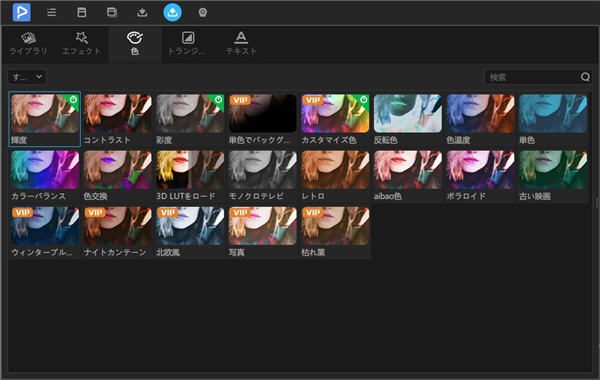Click the webcam record icon
Viewport: 600px width, 380px height.
pos(202,12)
